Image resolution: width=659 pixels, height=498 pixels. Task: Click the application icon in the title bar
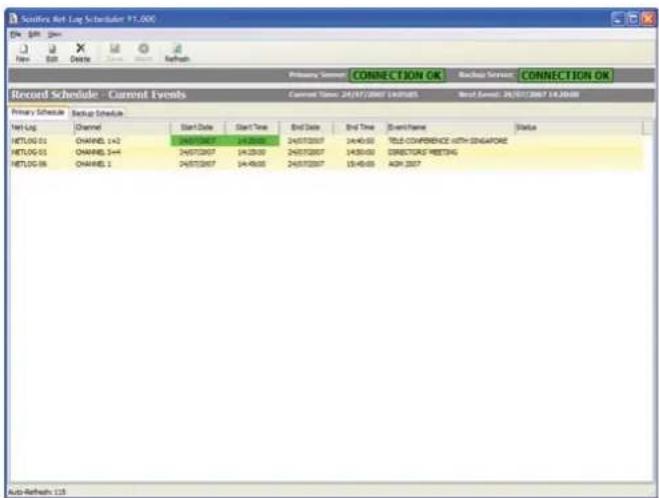[x=14, y=19]
